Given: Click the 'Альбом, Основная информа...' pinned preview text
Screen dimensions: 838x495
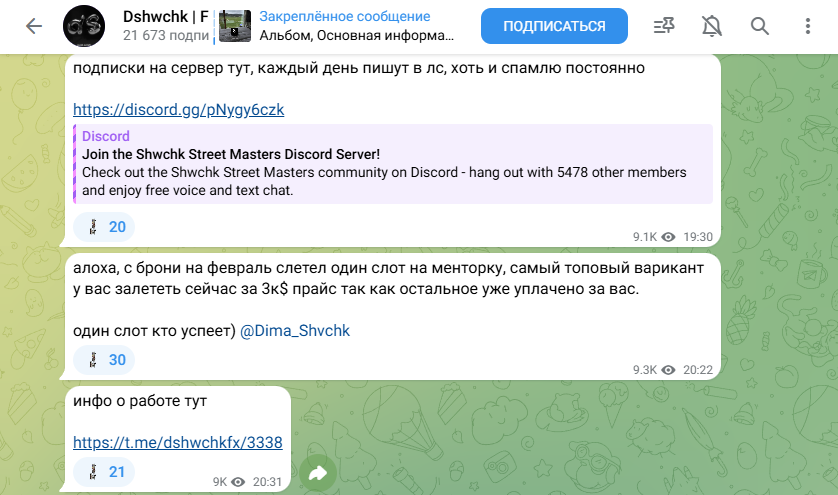Looking at the screenshot, I should point(356,35).
